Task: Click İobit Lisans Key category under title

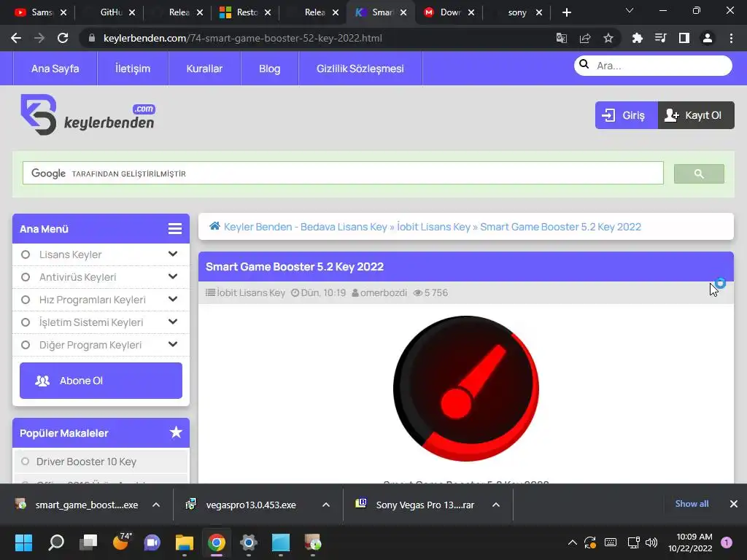Action: pos(251,293)
